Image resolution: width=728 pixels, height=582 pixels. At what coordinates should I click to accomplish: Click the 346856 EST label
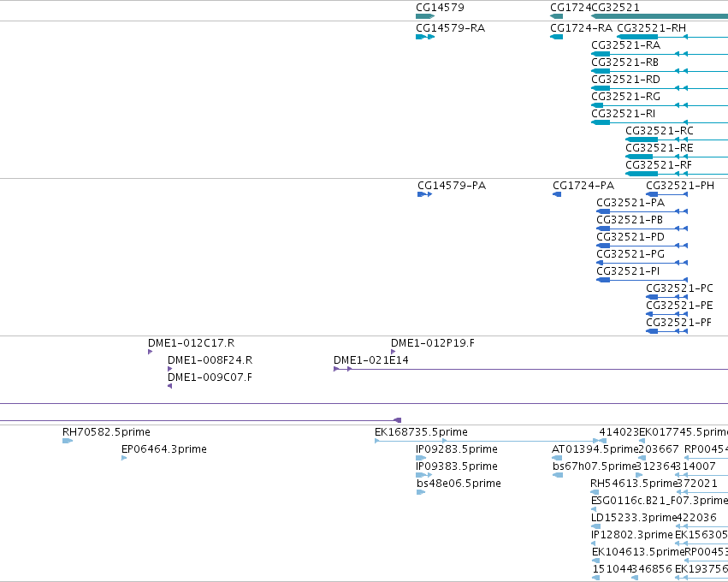[651, 569]
